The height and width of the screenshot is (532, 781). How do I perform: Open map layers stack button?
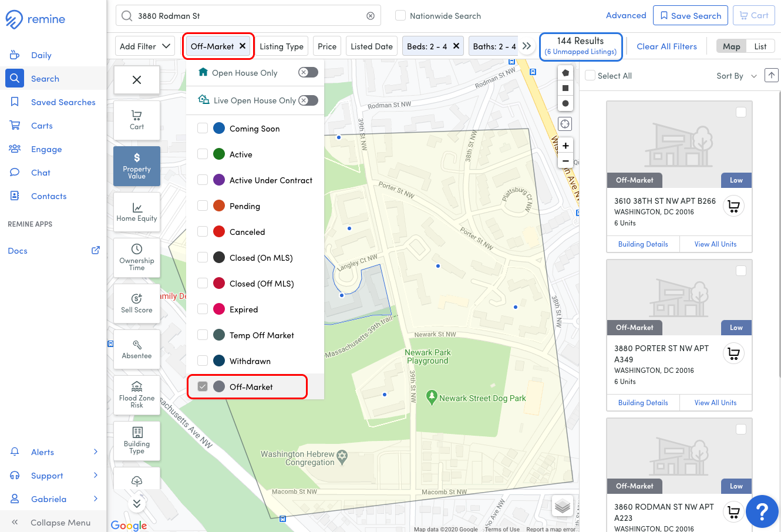coord(563,506)
